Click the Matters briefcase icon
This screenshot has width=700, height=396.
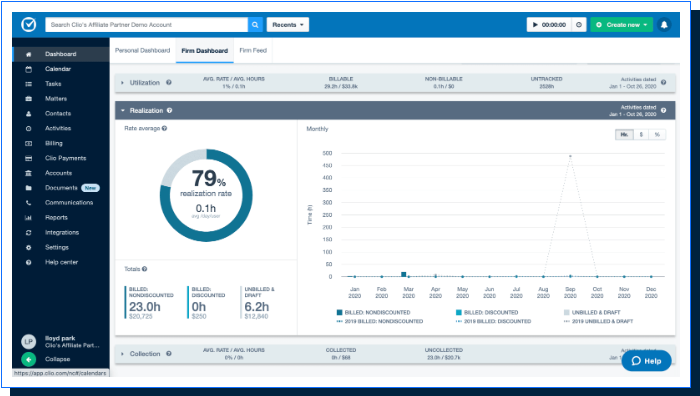(x=29, y=99)
